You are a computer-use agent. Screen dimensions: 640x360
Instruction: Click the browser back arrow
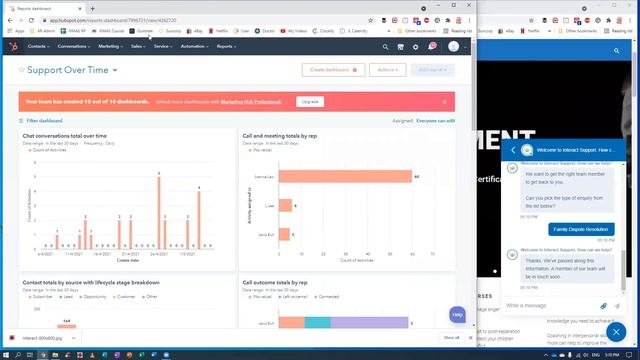point(10,20)
